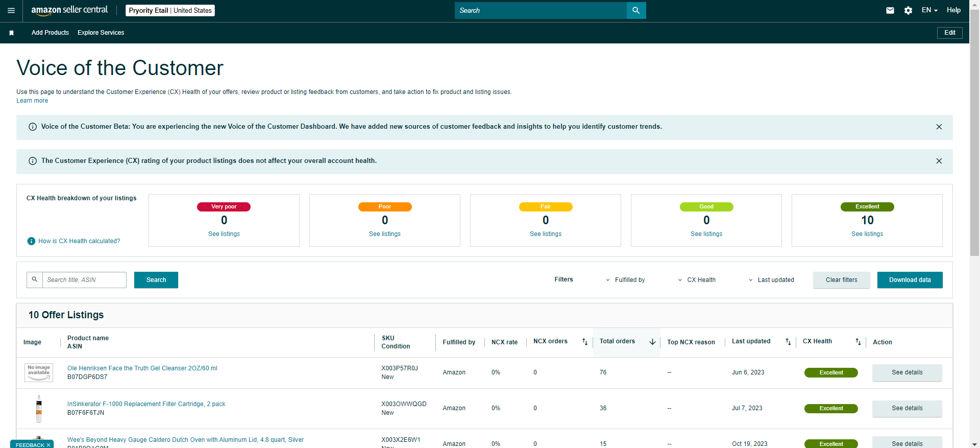
Task: See listings under Excellent
Action: (x=867, y=234)
